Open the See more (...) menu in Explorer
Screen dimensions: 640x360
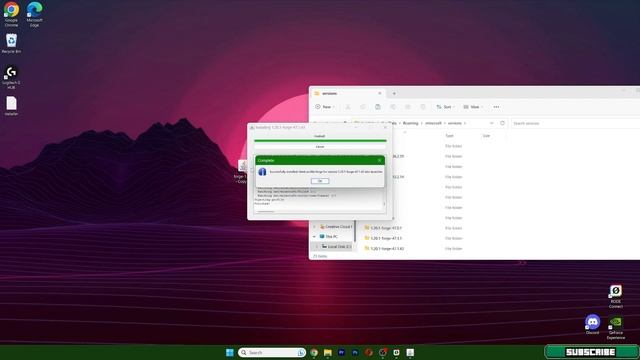pyautogui.click(x=496, y=107)
